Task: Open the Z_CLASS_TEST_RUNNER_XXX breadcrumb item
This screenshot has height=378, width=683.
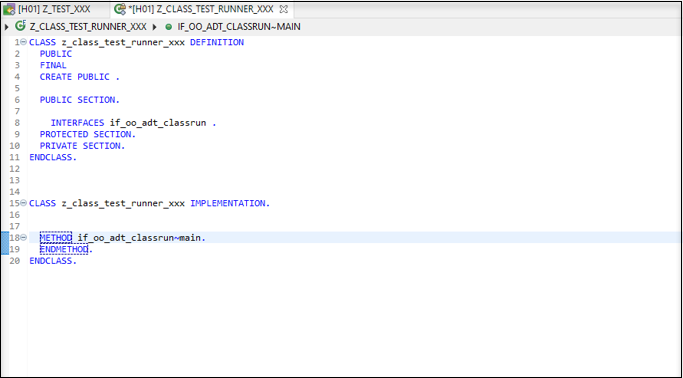Action: coord(88,27)
